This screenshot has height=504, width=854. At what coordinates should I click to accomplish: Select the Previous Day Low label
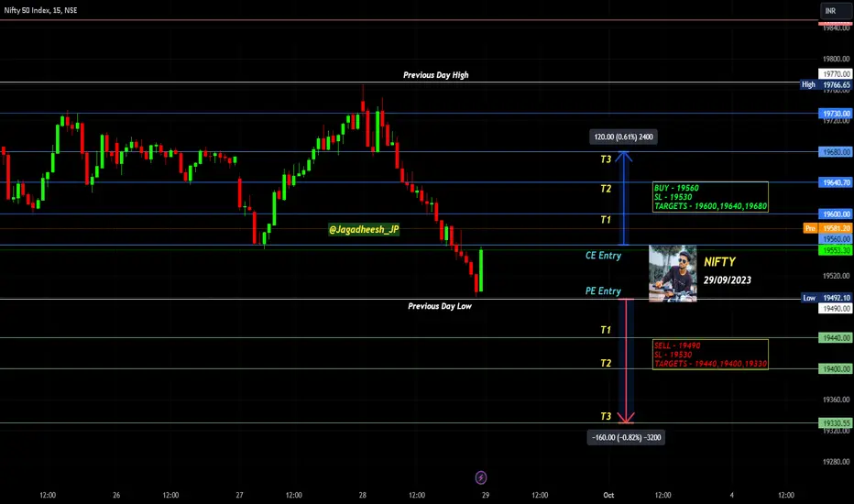tap(440, 306)
